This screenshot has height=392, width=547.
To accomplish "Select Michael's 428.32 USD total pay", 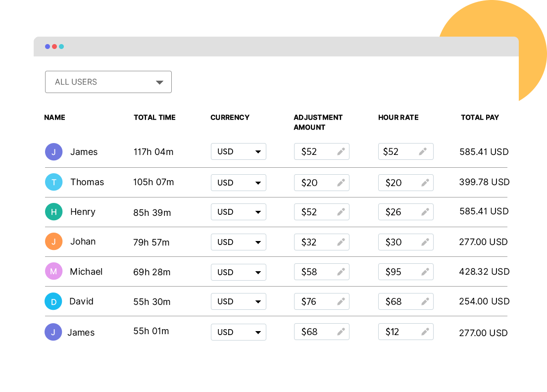I will click(484, 271).
